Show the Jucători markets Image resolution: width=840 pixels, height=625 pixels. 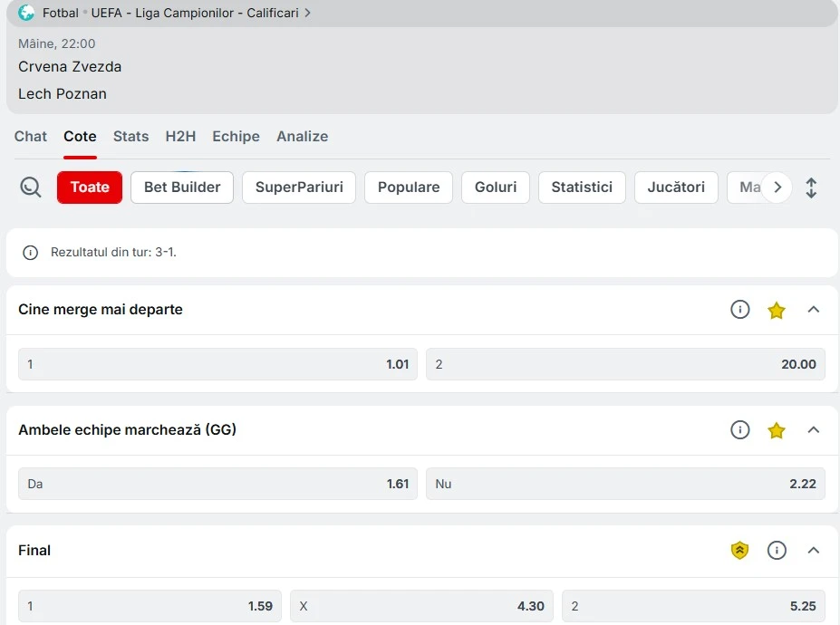pos(676,187)
